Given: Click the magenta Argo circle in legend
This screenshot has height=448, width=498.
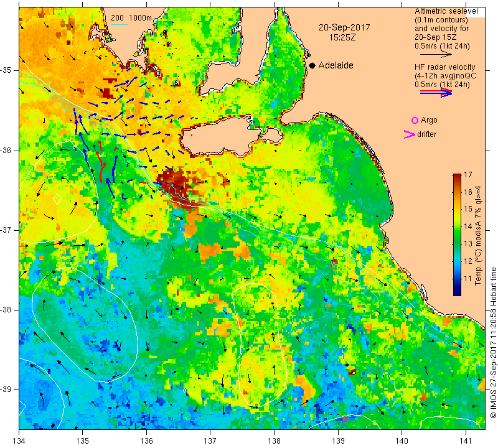Looking at the screenshot, I should tap(415, 120).
